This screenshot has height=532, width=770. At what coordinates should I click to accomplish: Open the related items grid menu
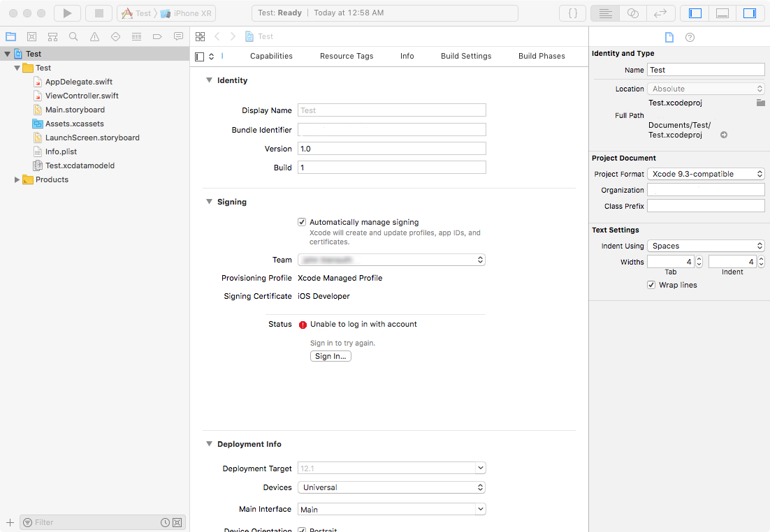point(200,36)
